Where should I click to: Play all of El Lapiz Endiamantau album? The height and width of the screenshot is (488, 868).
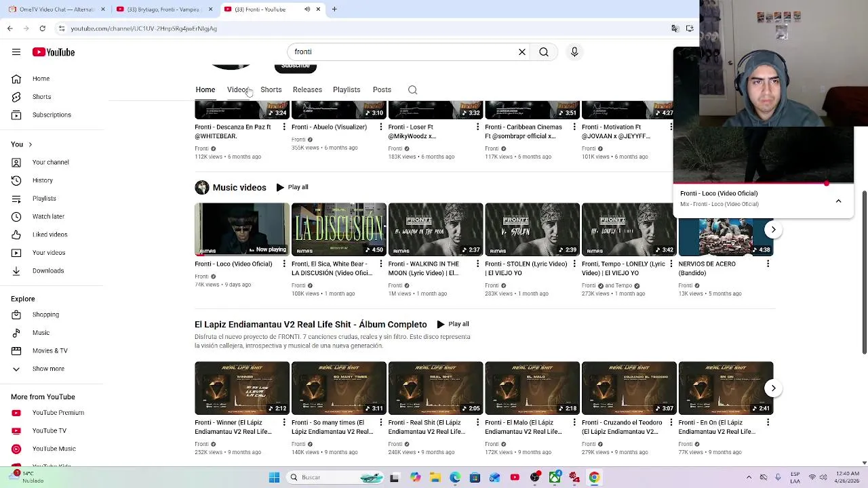point(453,324)
